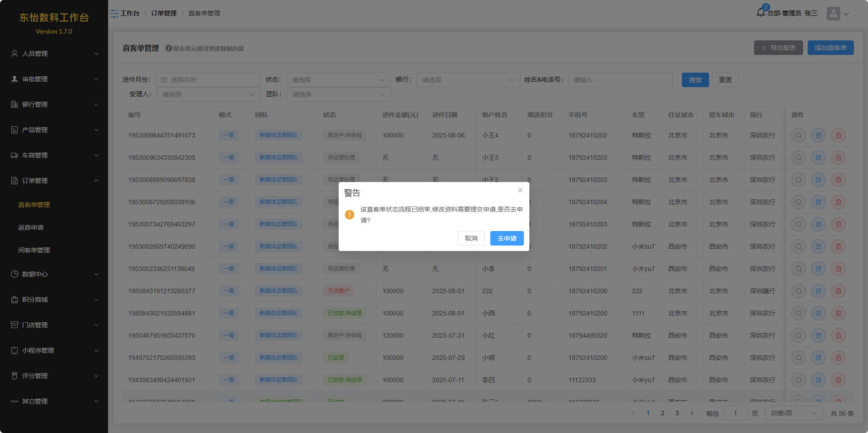Image resolution: width=868 pixels, height=433 pixels.
Task: Click edit icon for order 1949752175265595393
Action: [818, 358]
